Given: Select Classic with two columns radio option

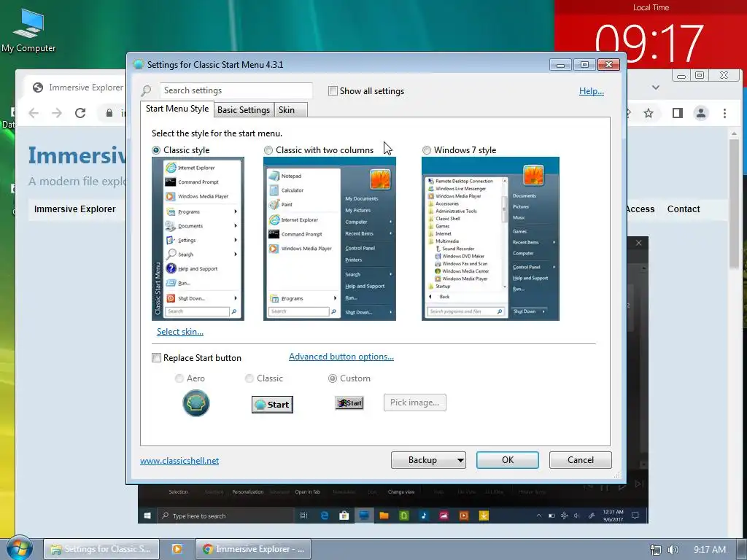Looking at the screenshot, I should (x=268, y=150).
